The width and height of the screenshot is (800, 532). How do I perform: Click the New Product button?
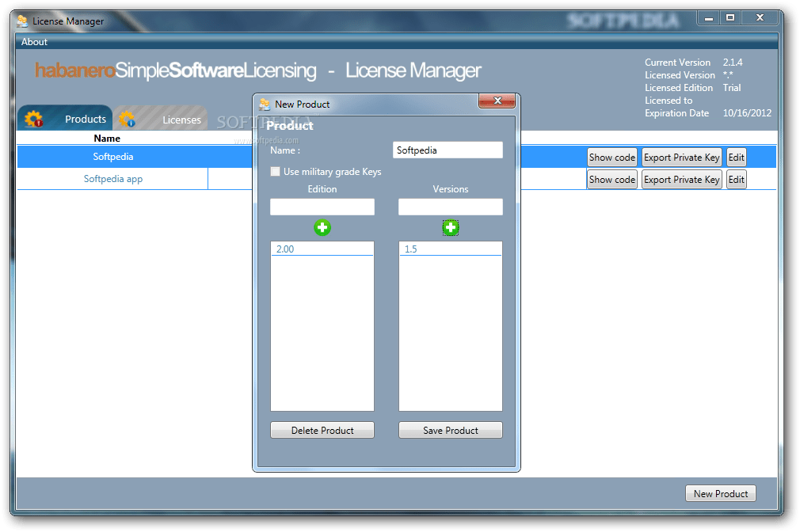click(720, 493)
